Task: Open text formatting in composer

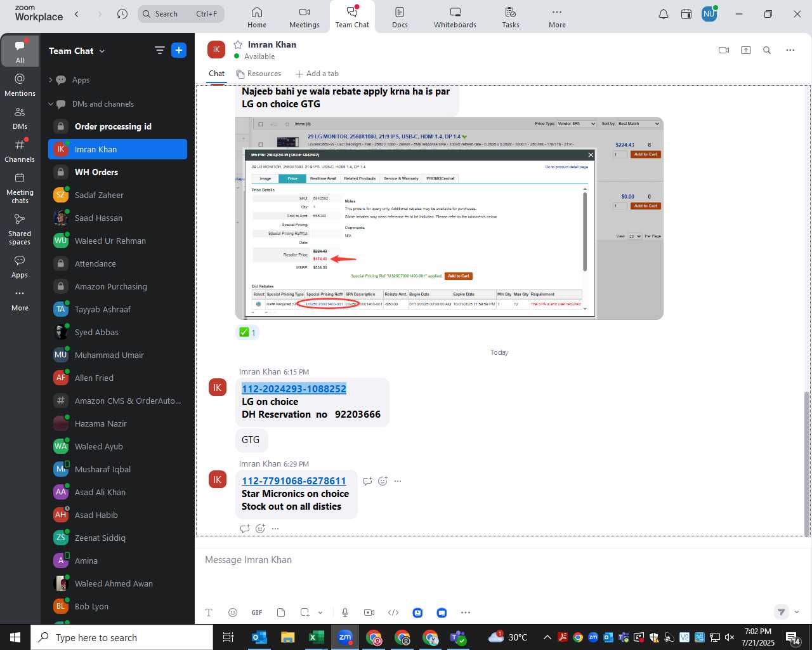Action: (x=209, y=613)
